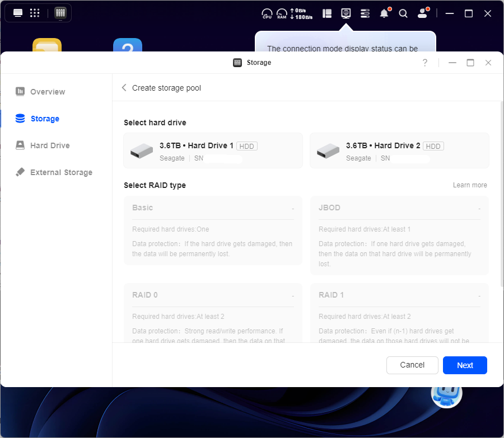Open the desktop view icon in the top bar
This screenshot has width=504, height=438.
(x=18, y=13)
